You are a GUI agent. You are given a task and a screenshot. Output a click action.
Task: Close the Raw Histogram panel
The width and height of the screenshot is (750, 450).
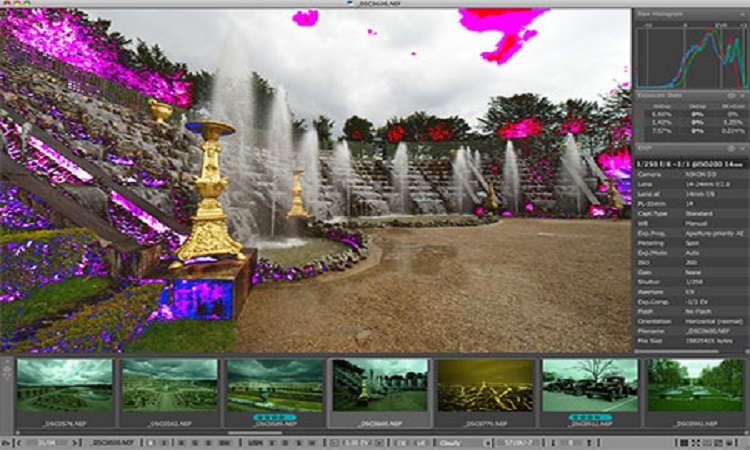coord(741,14)
